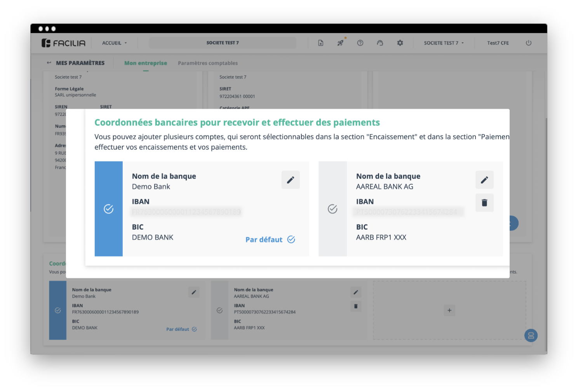Viewport: 578px width, 392px height.
Task: Edit the Demo Bank account in enlarged card
Action: click(291, 180)
